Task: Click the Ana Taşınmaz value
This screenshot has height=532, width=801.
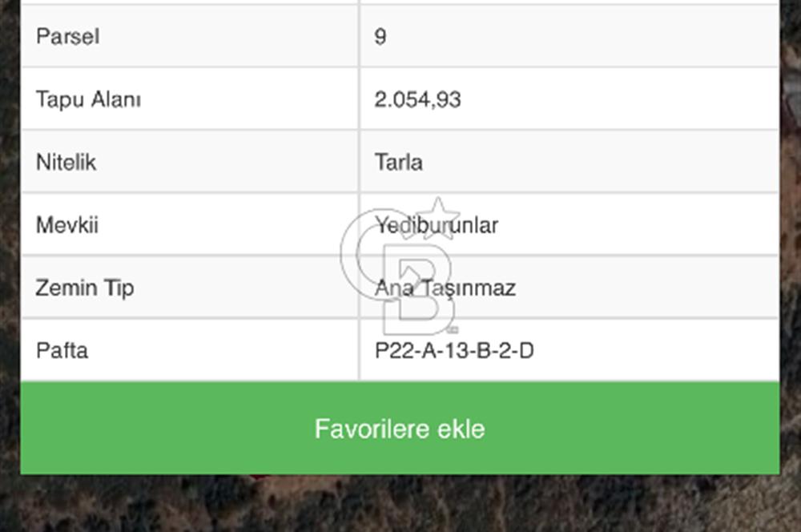Action: [x=445, y=288]
